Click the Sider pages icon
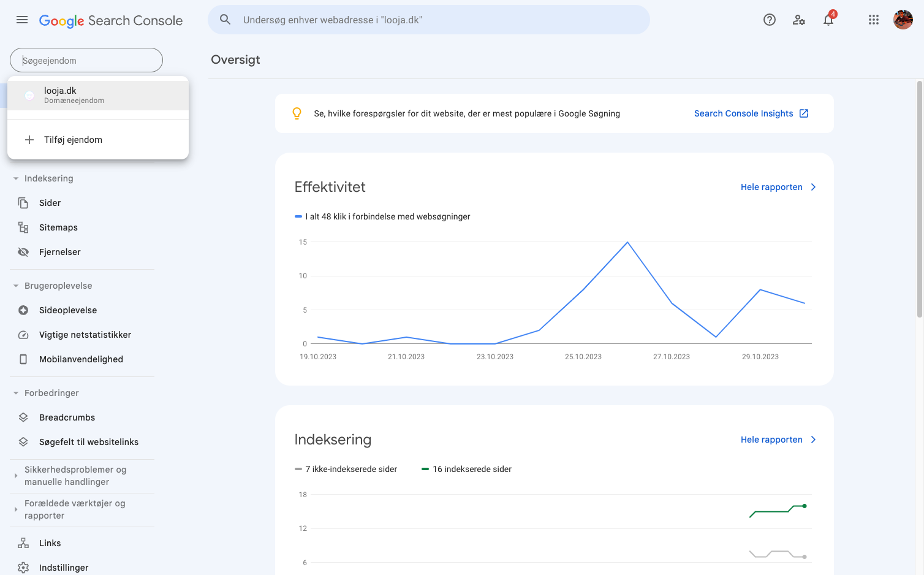This screenshot has width=924, height=575. 23,203
